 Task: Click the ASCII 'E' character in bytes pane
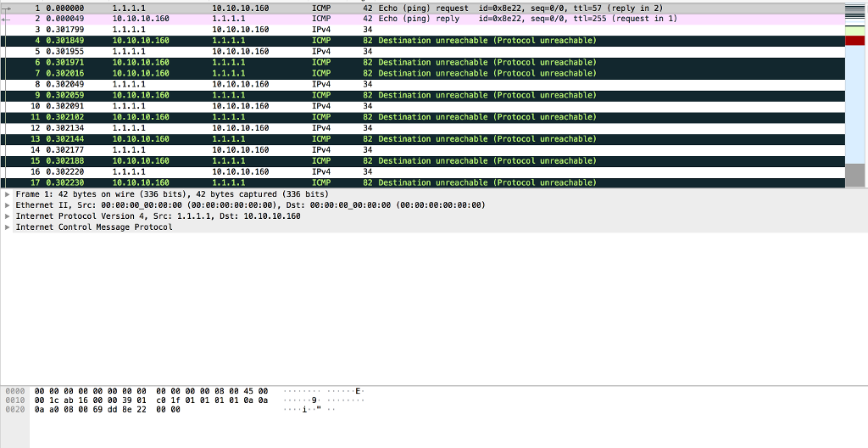pos(358,391)
